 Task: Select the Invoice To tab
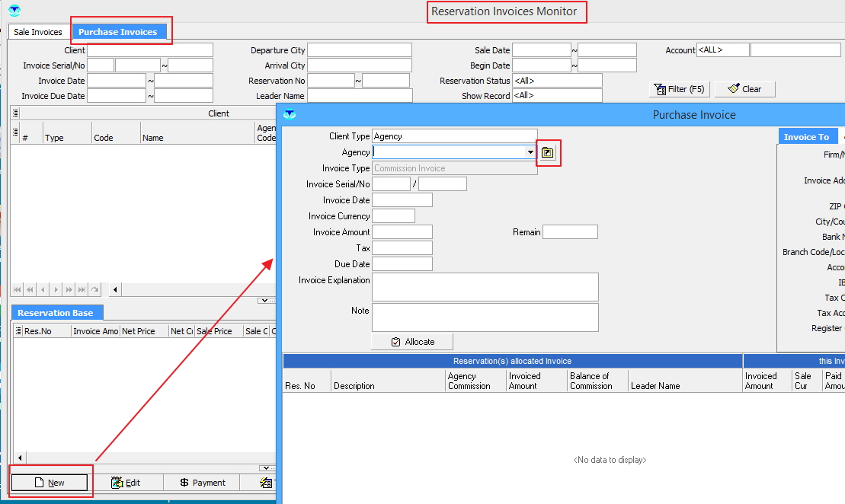pyautogui.click(x=806, y=137)
